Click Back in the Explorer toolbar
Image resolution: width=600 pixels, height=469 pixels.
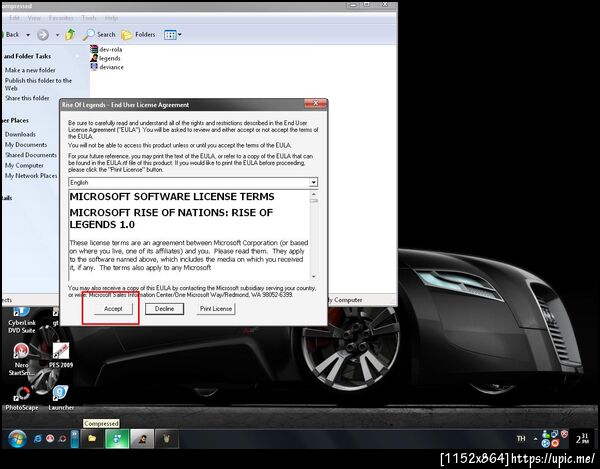pos(11,34)
